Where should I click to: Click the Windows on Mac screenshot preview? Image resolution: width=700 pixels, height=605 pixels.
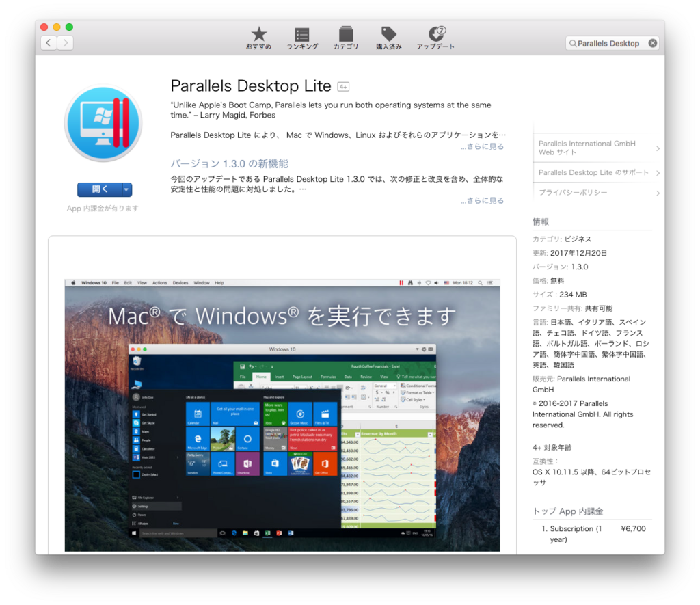(282, 415)
